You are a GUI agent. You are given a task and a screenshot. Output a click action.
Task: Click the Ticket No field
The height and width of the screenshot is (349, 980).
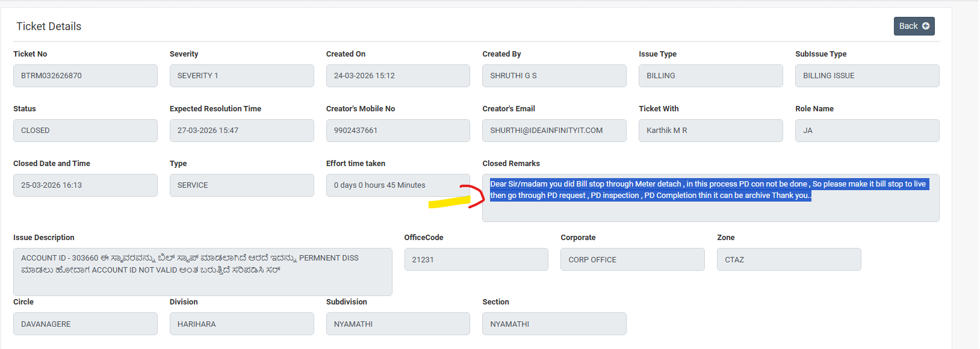click(85, 76)
